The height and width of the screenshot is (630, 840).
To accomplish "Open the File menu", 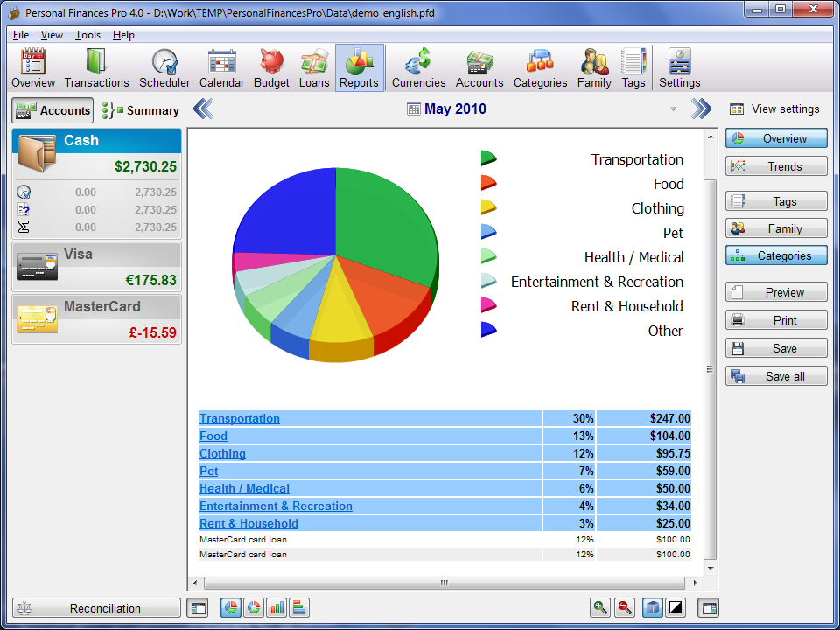I will coord(21,35).
